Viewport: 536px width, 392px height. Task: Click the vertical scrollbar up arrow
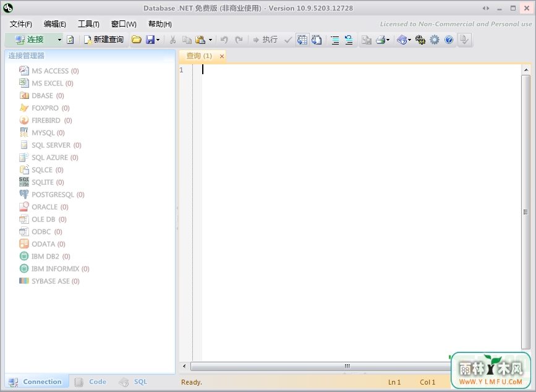pyautogui.click(x=525, y=70)
